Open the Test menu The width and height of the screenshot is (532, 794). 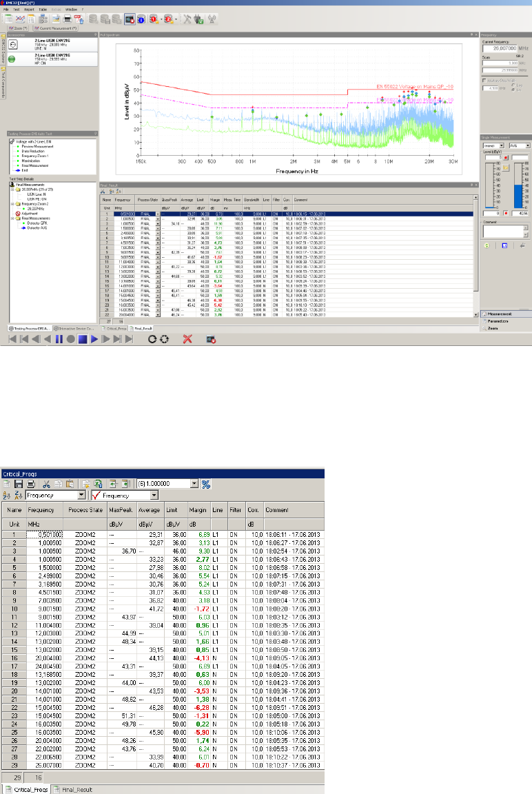click(17, 9)
